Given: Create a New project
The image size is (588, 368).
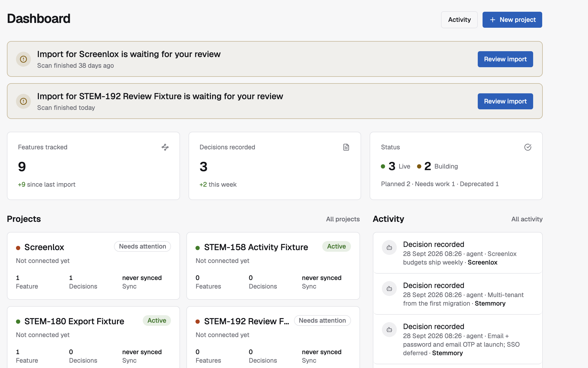Looking at the screenshot, I should pos(512,20).
